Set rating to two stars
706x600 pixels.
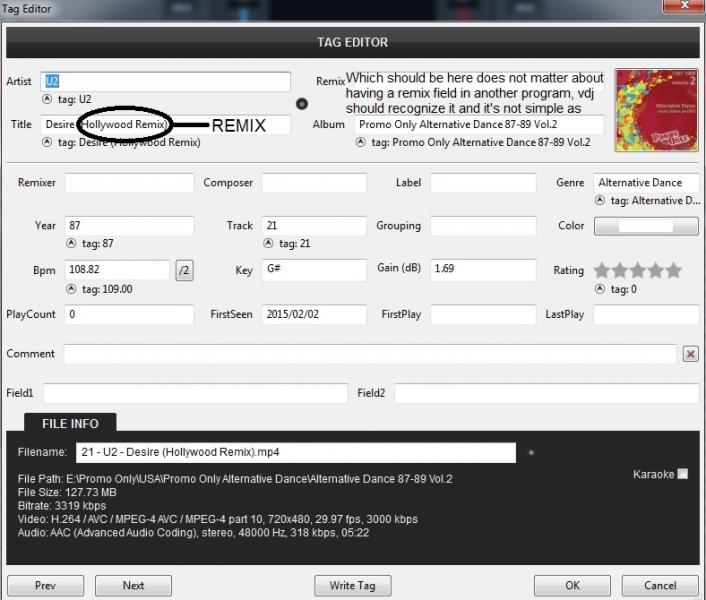pyautogui.click(x=620, y=271)
